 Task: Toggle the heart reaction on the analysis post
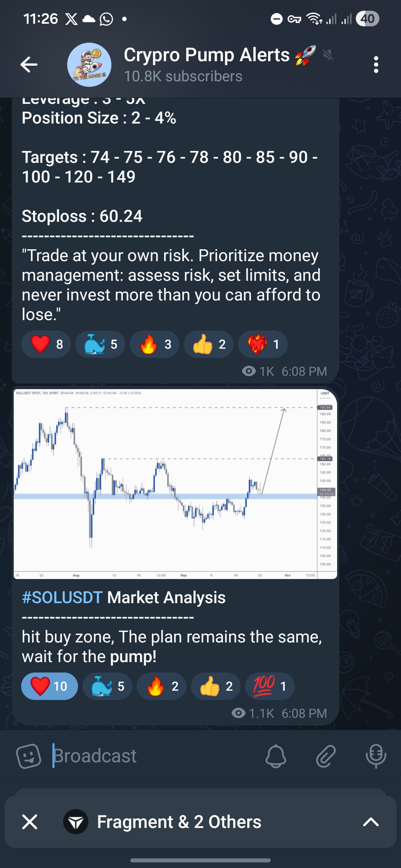point(49,686)
